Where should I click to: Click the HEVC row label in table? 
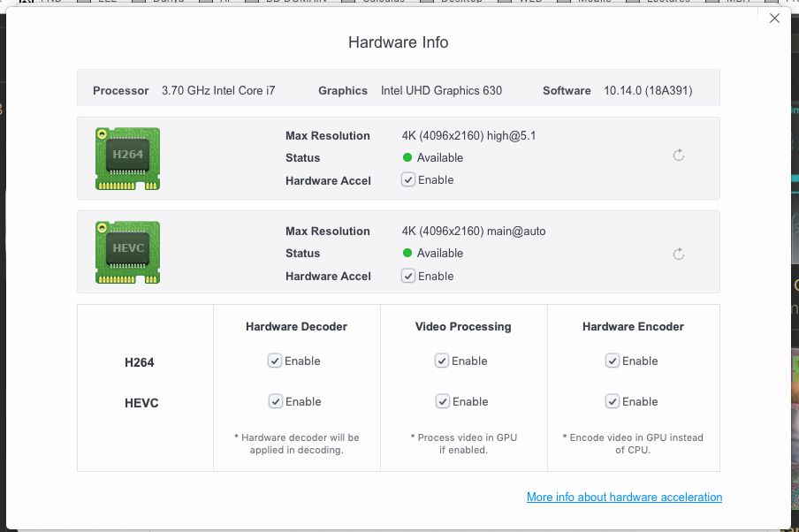pos(141,403)
